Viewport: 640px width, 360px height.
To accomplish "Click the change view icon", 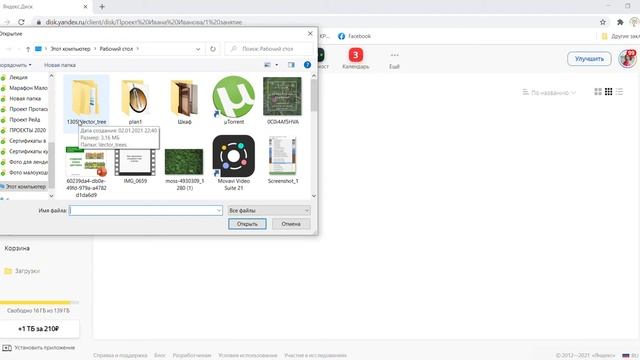I will (267, 65).
